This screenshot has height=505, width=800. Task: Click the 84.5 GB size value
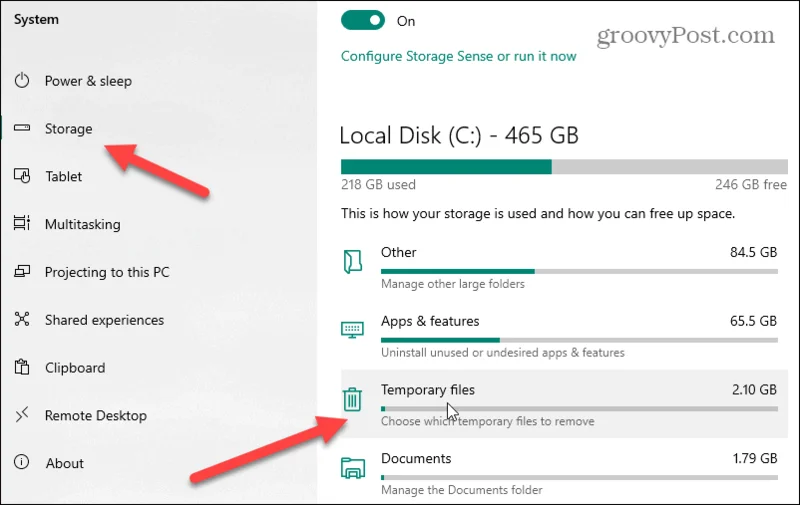[753, 252]
